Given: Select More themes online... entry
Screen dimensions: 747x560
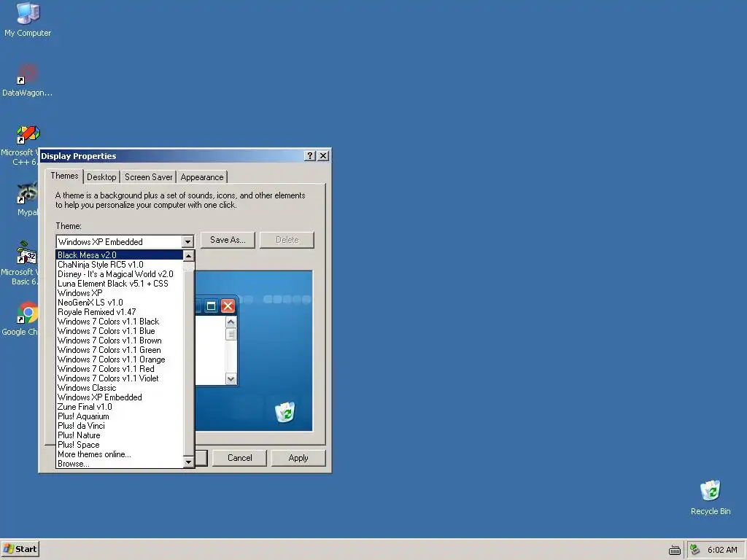Looking at the screenshot, I should [x=119, y=454].
